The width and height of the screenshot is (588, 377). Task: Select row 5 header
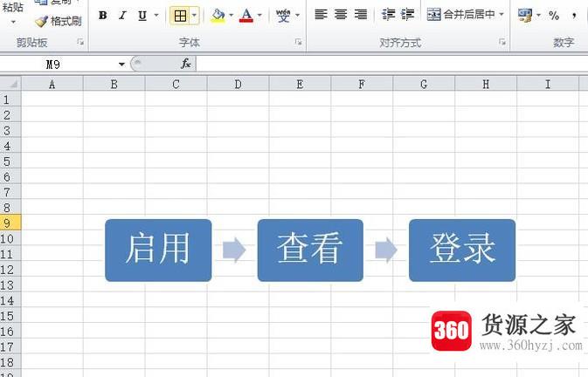pyautogui.click(x=10, y=161)
